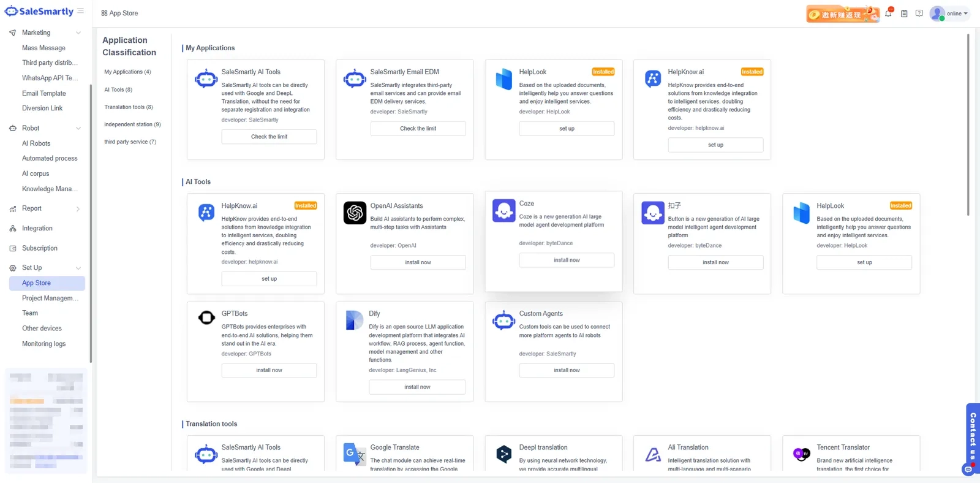This screenshot has width=980, height=483.
Task: Filter by AI Tools (8) category
Action: pos(118,89)
